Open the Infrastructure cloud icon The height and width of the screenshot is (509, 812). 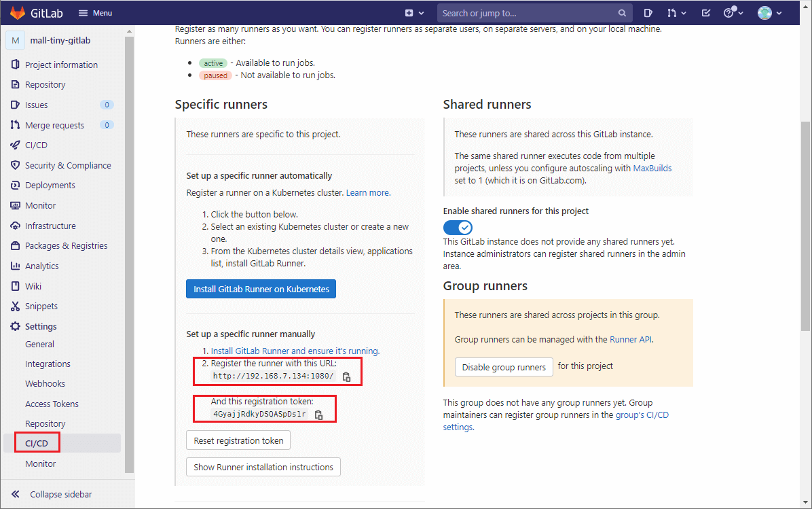[x=15, y=226]
